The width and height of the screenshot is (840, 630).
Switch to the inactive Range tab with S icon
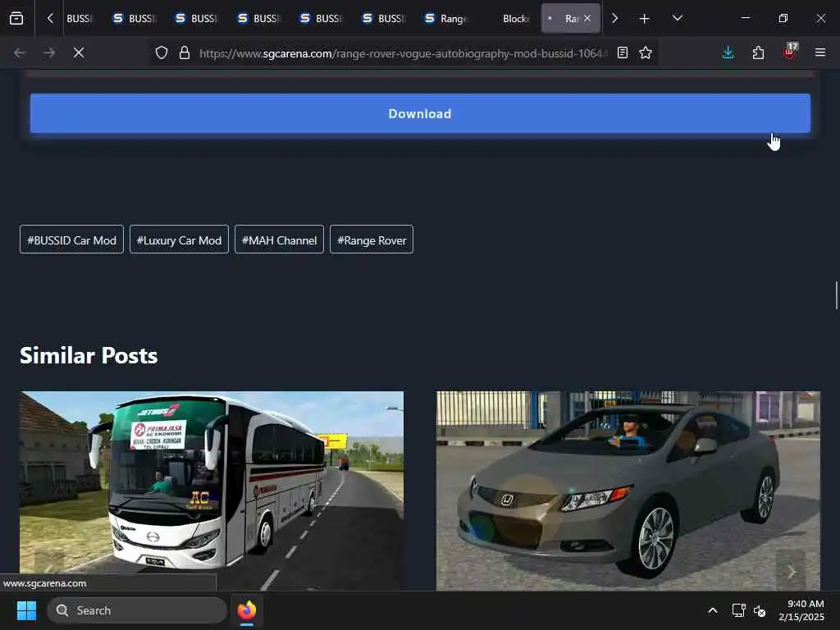coord(445,19)
